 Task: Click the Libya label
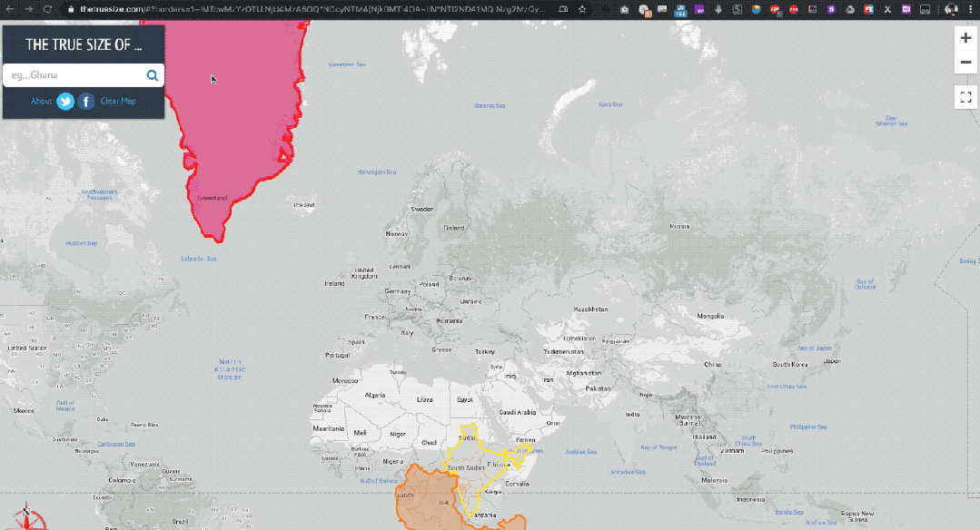coord(425,399)
